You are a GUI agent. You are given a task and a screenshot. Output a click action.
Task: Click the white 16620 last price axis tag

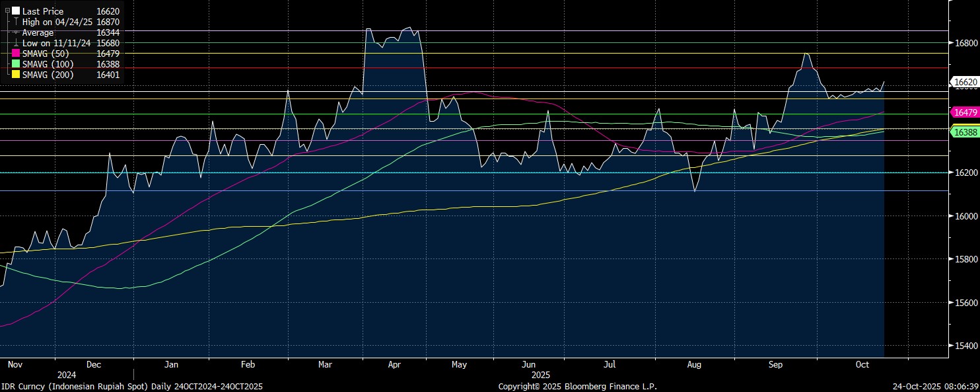pyautogui.click(x=965, y=82)
